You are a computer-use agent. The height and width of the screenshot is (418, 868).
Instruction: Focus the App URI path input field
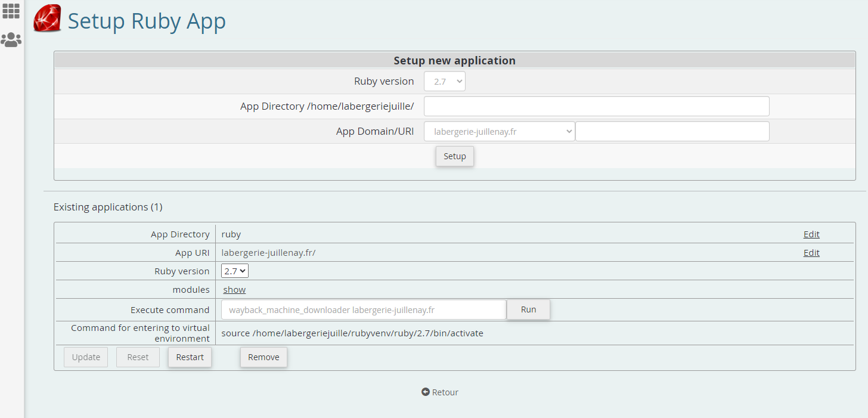[672, 132]
